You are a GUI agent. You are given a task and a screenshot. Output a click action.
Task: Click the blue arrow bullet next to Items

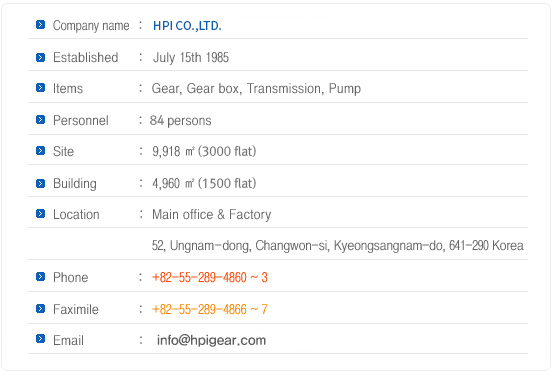(x=40, y=87)
